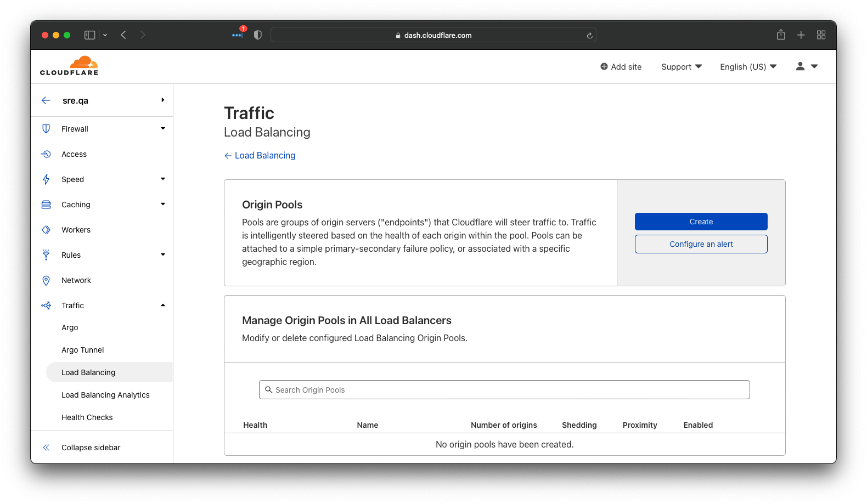
Task: Click Collapse sidebar
Action: [x=91, y=448]
